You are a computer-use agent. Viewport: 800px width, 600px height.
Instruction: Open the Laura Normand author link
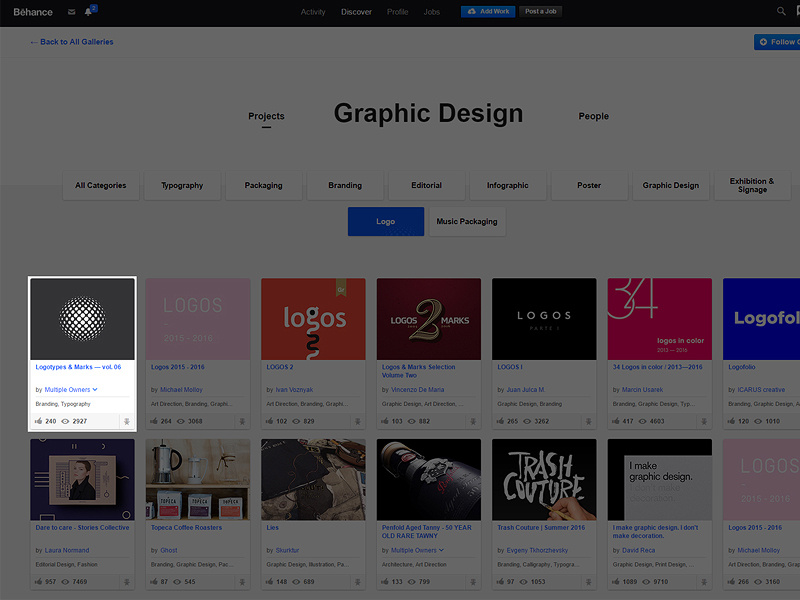(x=67, y=550)
